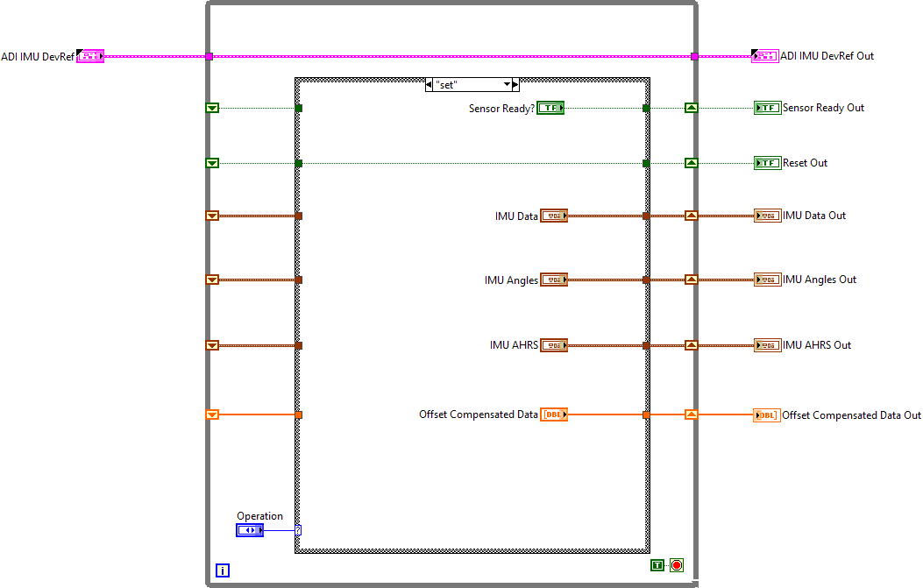This screenshot has height=588, width=923.
Task: Click the IMU Angles Out indicator
Action: pos(767,280)
